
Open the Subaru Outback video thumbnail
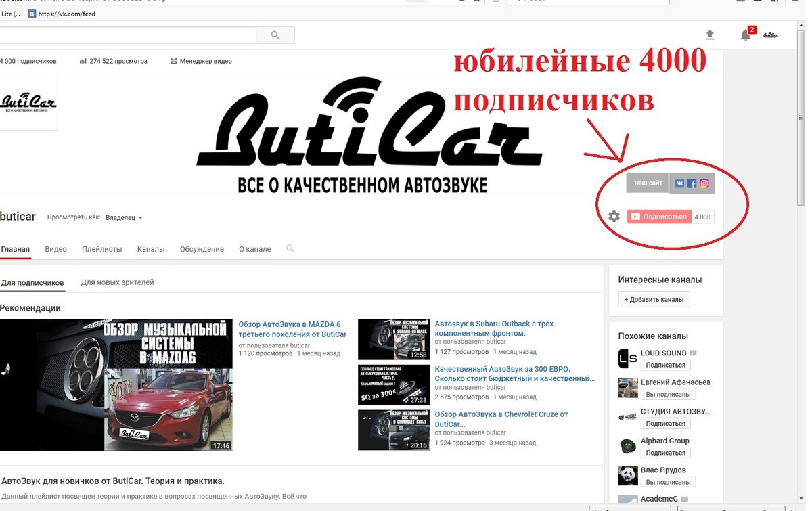point(394,340)
